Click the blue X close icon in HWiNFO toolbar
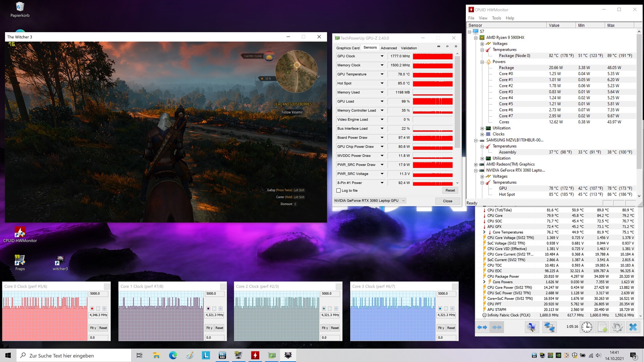This screenshot has width=644, height=362. (x=633, y=327)
